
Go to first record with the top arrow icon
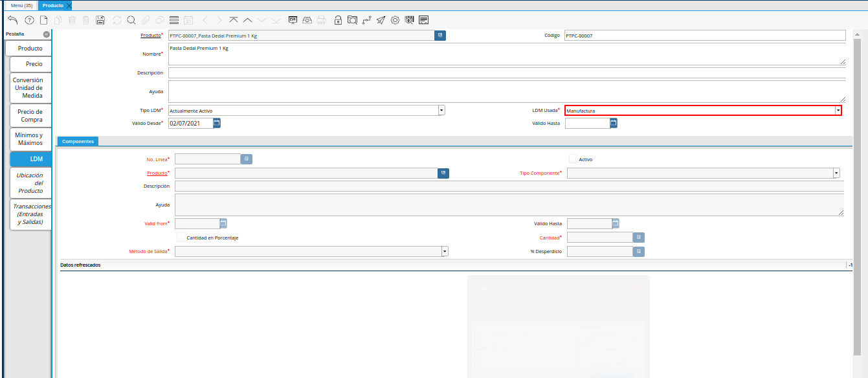coord(233,20)
